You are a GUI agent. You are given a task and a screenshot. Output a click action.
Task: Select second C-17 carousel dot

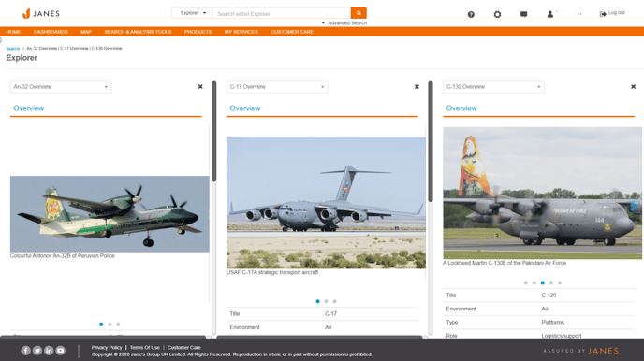tap(326, 301)
